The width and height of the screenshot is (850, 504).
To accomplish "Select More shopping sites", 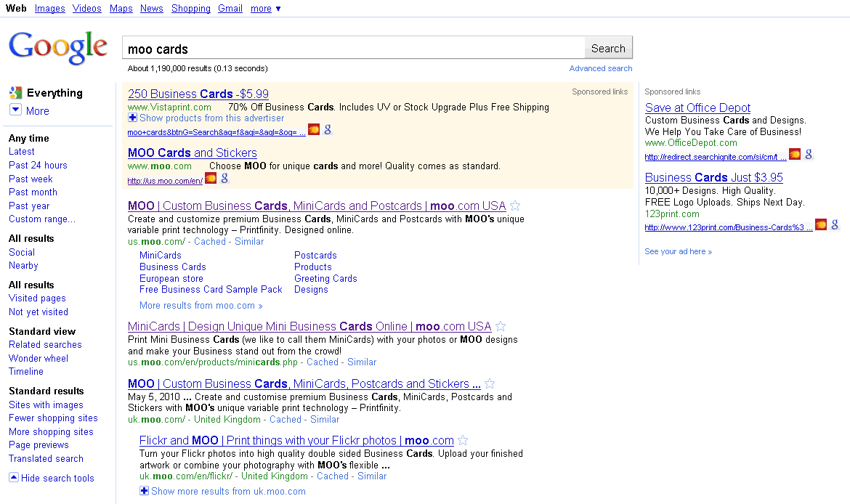I will coord(51,432).
